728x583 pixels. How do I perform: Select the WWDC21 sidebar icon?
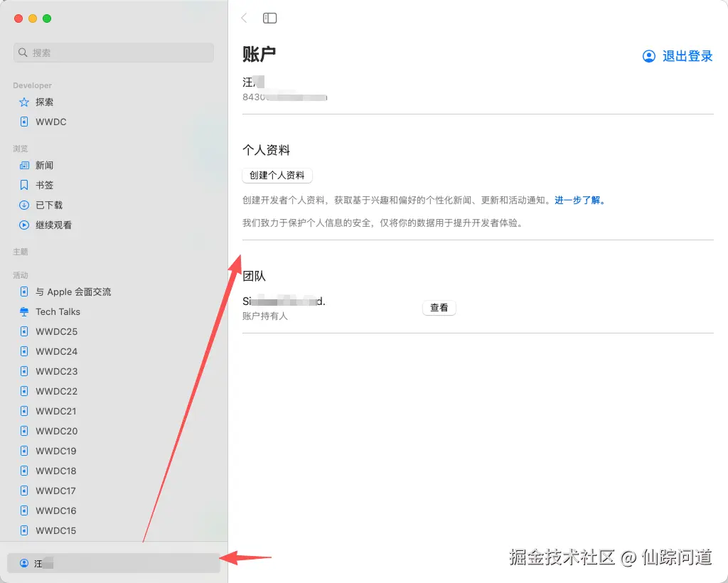(x=24, y=411)
